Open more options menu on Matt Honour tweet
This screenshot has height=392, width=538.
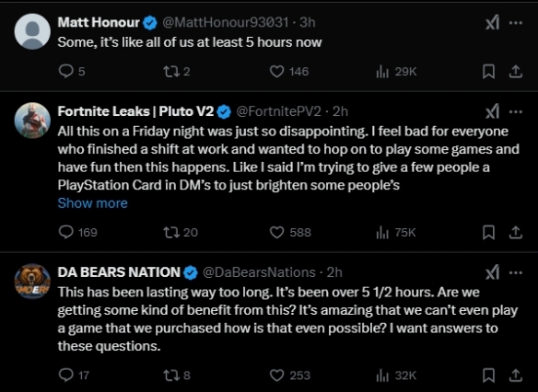(x=515, y=23)
